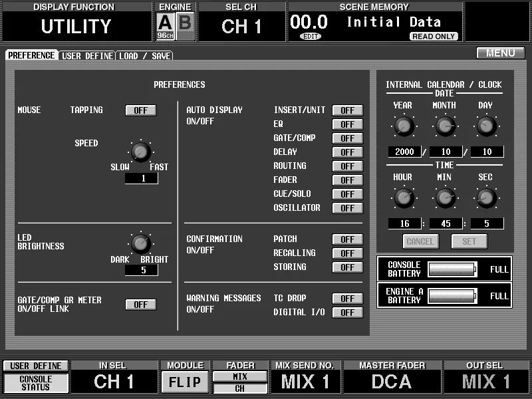Click the mouse Speed knob
Screen dimensions: 532x399
(141, 152)
